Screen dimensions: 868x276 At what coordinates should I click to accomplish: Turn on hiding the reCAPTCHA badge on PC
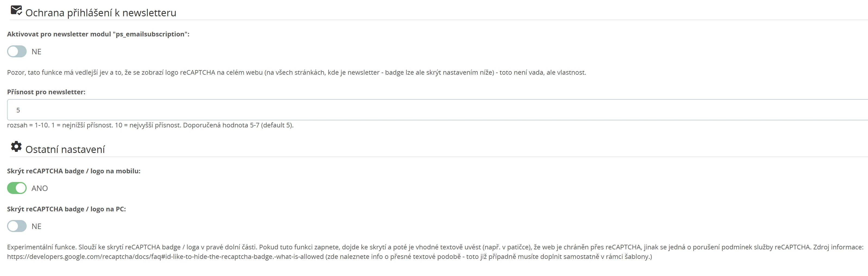tap(17, 226)
